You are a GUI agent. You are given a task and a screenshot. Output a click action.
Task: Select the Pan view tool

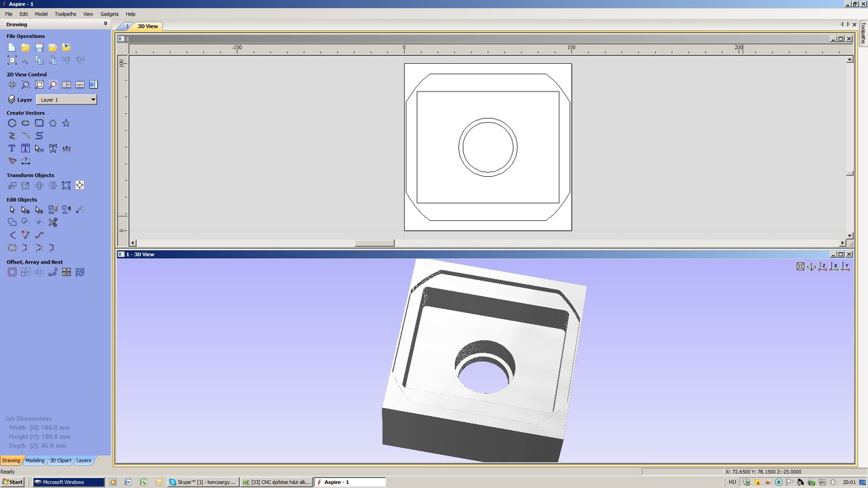(12, 85)
